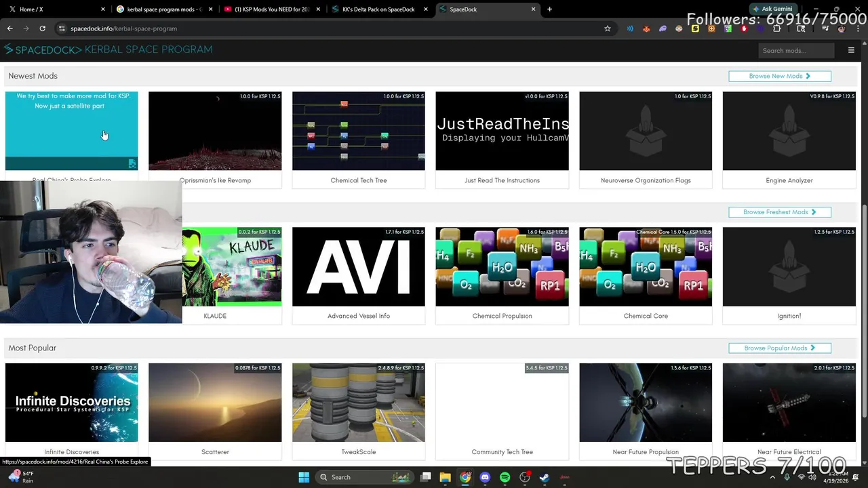Open Ignition! mod thumbnail
868x488 pixels.
point(789,266)
